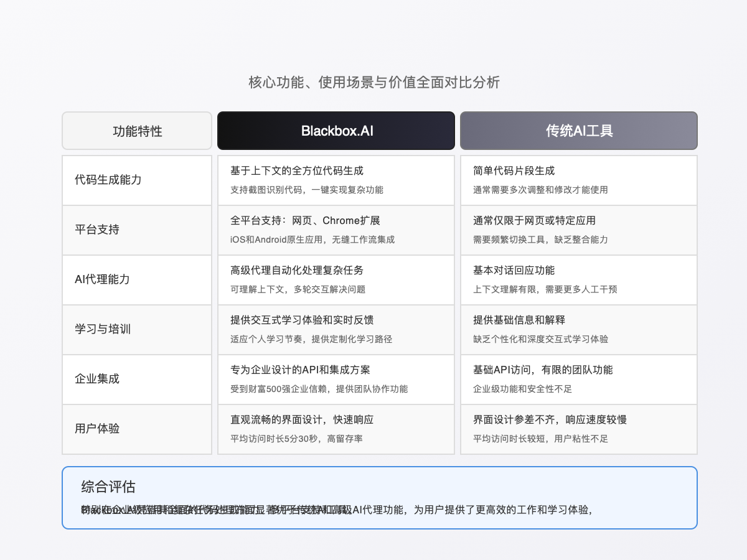Click 通常需要多次调整和修改才能使用 text
Image resolution: width=747 pixels, height=560 pixels.
pyautogui.click(x=540, y=190)
